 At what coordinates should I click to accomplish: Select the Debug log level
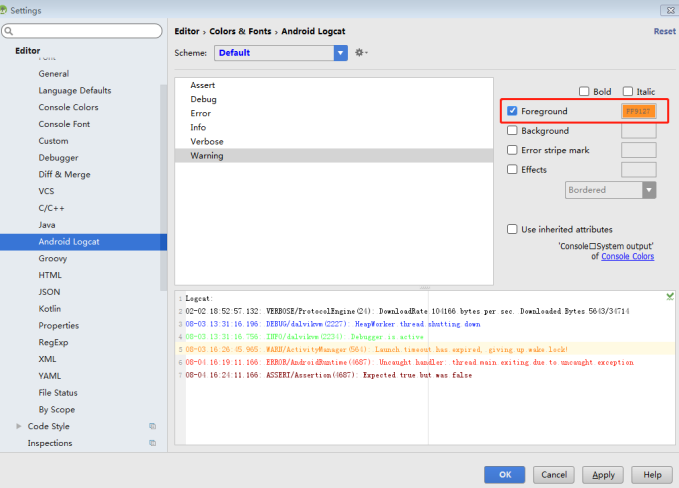[334, 99]
